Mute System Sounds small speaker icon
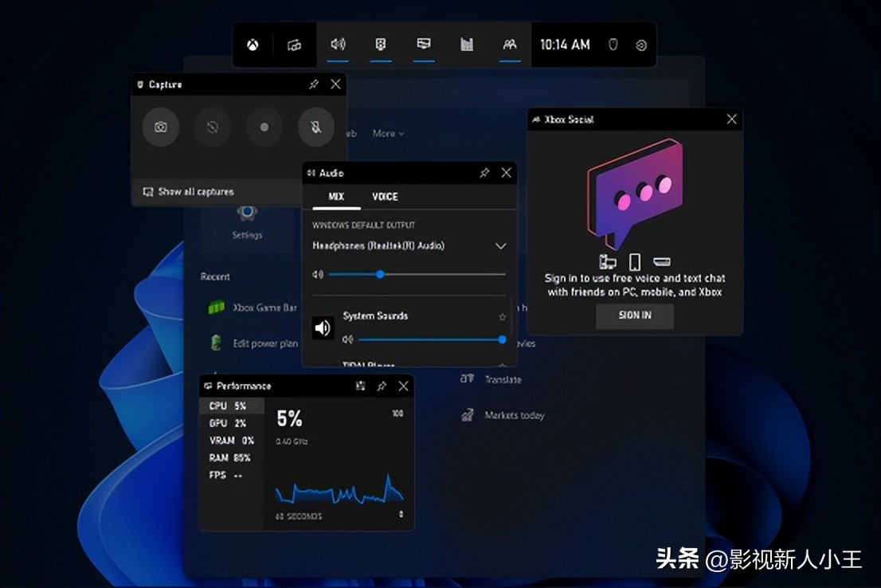The height and width of the screenshot is (588, 881). click(348, 339)
